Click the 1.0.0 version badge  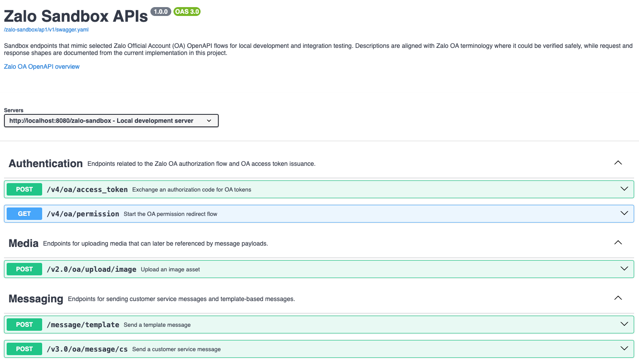click(x=161, y=12)
